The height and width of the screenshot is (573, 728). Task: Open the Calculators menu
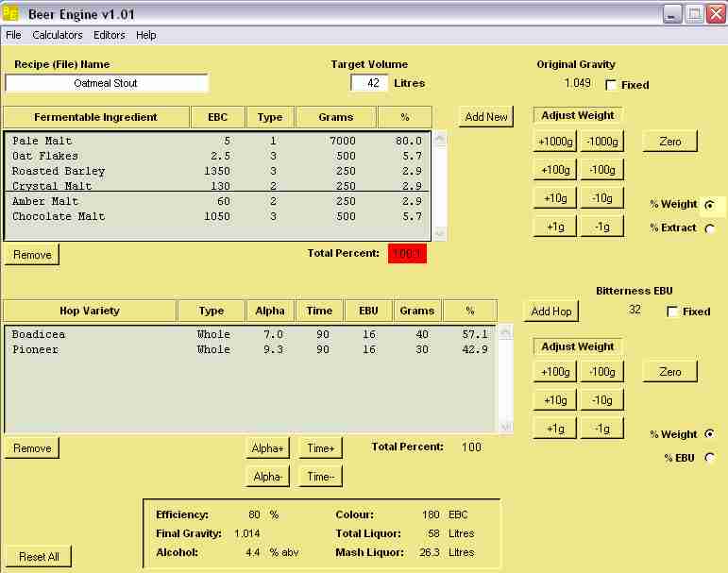click(x=57, y=35)
